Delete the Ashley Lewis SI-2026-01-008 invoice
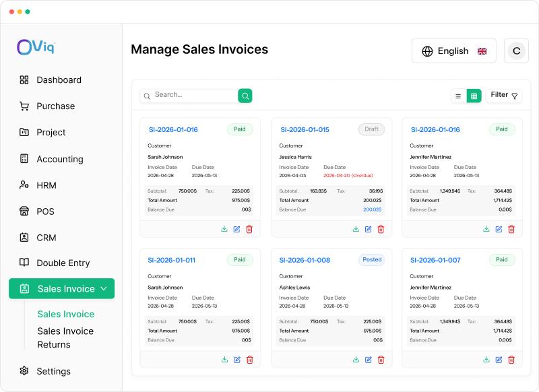The image size is (539, 392). click(x=381, y=360)
